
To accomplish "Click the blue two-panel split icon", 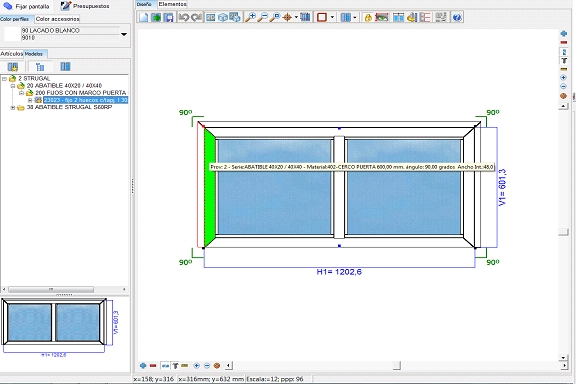I will click(x=345, y=17).
